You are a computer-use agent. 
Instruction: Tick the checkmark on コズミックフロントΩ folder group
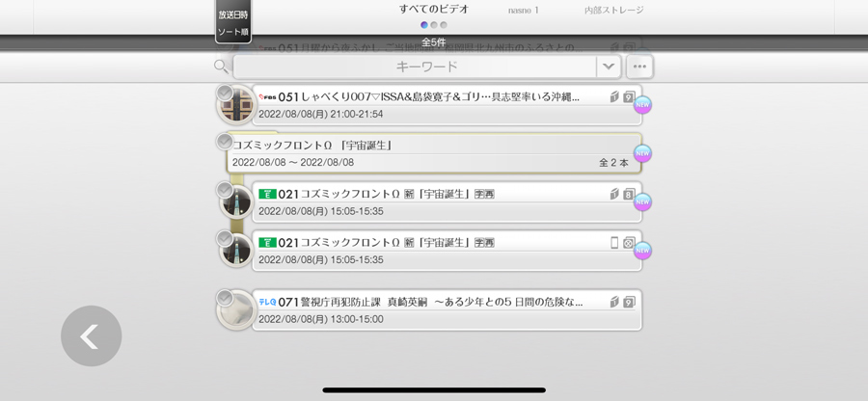pyautogui.click(x=224, y=142)
